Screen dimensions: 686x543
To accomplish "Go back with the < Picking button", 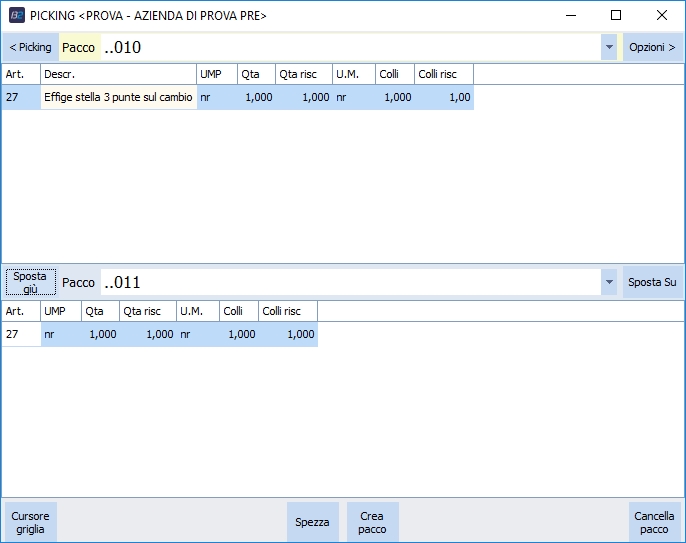I will 30,47.
